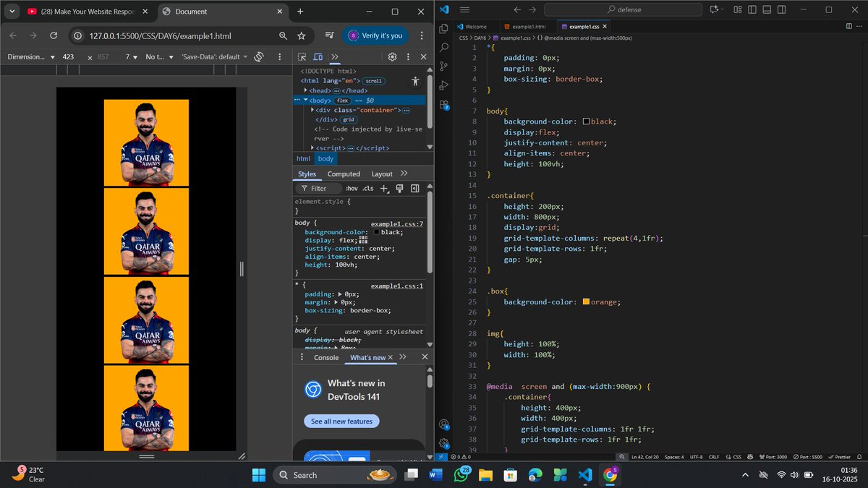
Task: Click the black color swatch in DevTools styles
Action: coord(376,232)
